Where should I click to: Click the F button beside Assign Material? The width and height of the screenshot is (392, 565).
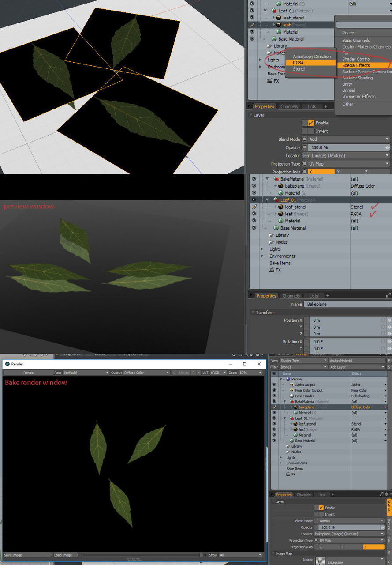pos(389,361)
